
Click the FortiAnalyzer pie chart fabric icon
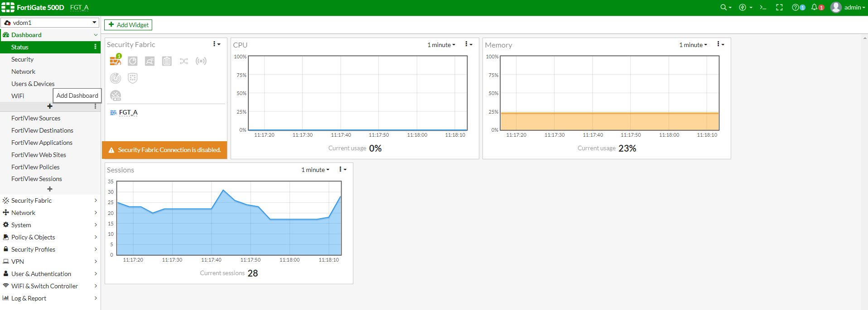click(x=133, y=61)
